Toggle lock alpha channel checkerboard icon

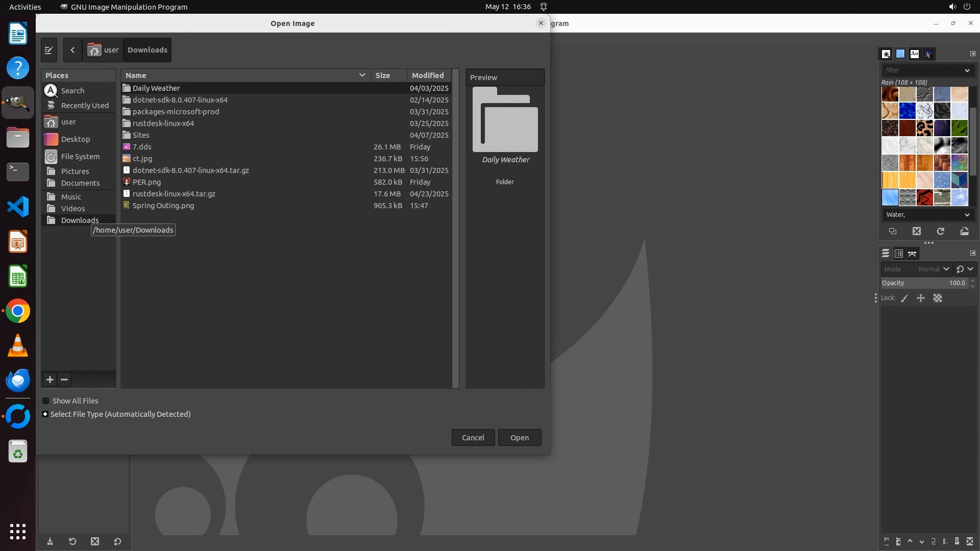pos(938,298)
